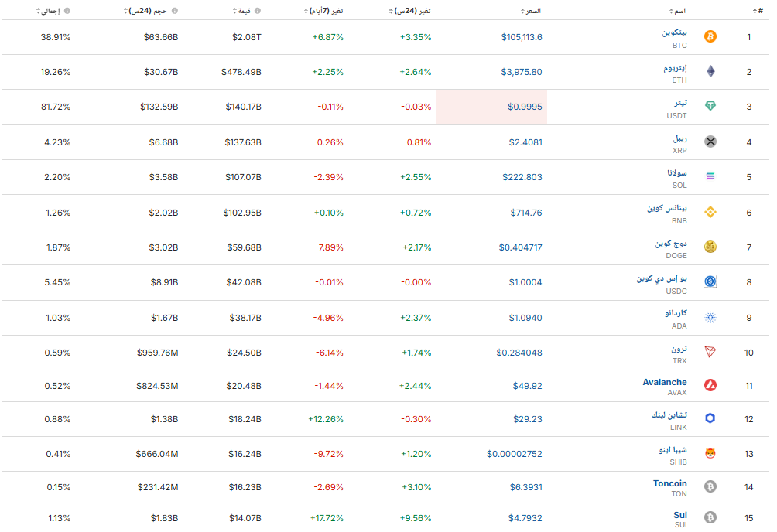Click the Solana logo icon
Image resolution: width=777 pixels, height=532 pixels.
[x=710, y=177]
